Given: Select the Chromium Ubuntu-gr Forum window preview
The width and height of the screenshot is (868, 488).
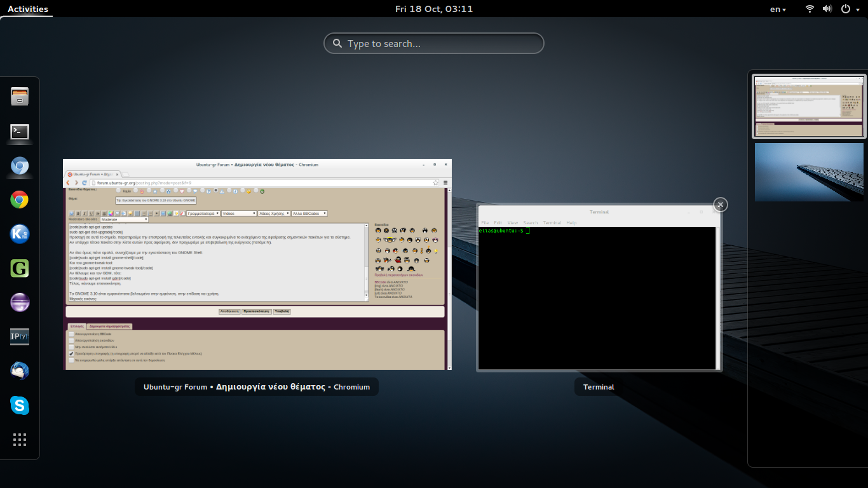Looking at the screenshot, I should pos(257,264).
